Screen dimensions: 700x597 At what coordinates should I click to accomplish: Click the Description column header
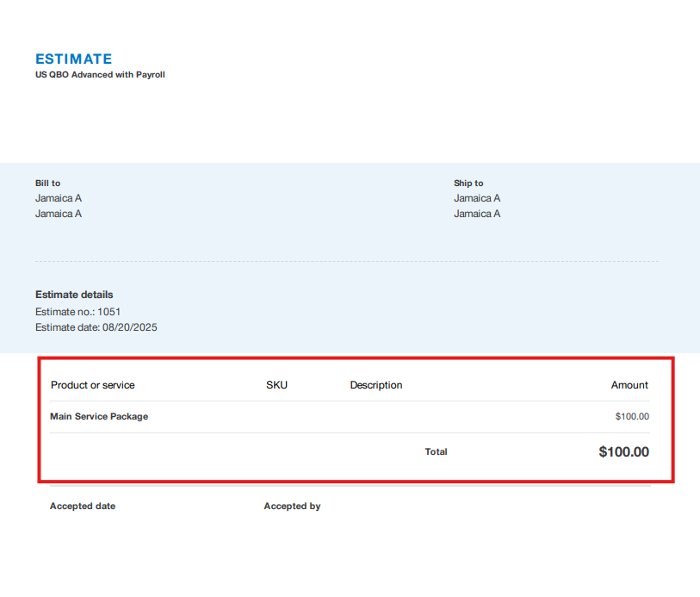[x=376, y=385]
